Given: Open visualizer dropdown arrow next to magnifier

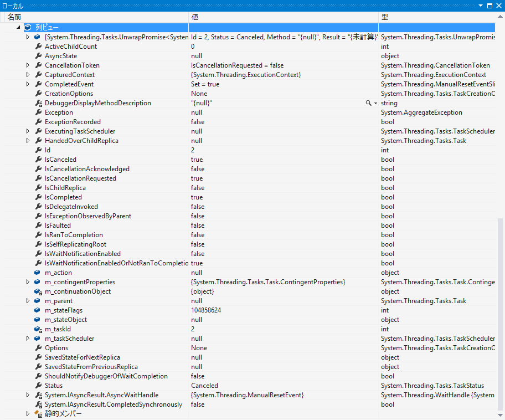Looking at the screenshot, I should coord(375,104).
